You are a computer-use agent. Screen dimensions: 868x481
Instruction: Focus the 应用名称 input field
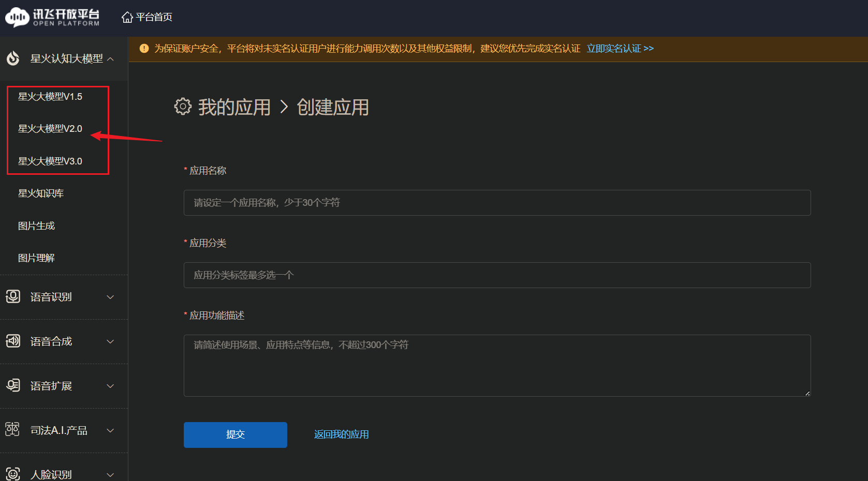point(497,203)
